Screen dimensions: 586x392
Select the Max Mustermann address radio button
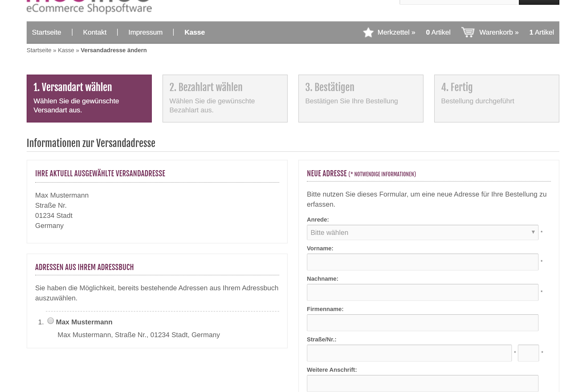51,321
